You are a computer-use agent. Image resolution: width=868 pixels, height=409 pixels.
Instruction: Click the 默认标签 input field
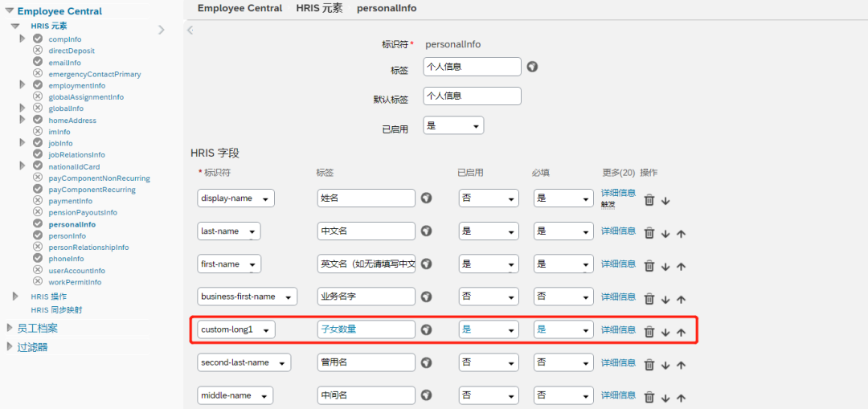click(x=473, y=96)
